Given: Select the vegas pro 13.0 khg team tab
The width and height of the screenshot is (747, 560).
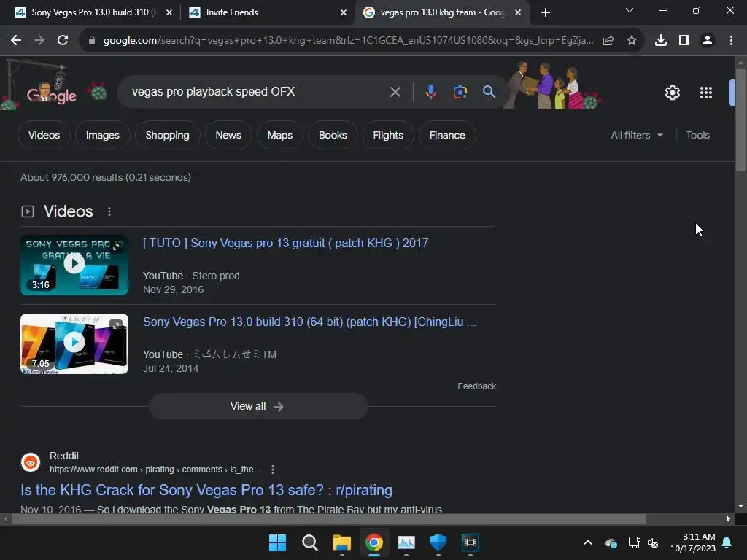Looking at the screenshot, I should pyautogui.click(x=441, y=12).
